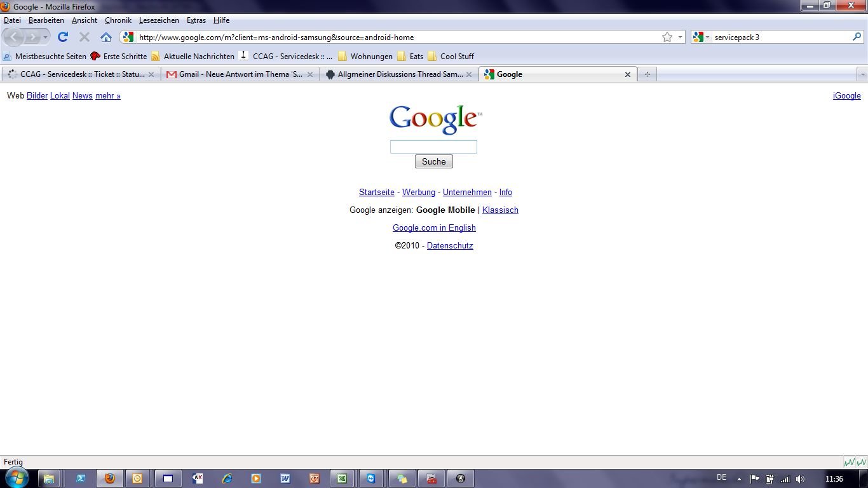Open the Extras menu
The image size is (868, 488).
click(x=196, y=20)
